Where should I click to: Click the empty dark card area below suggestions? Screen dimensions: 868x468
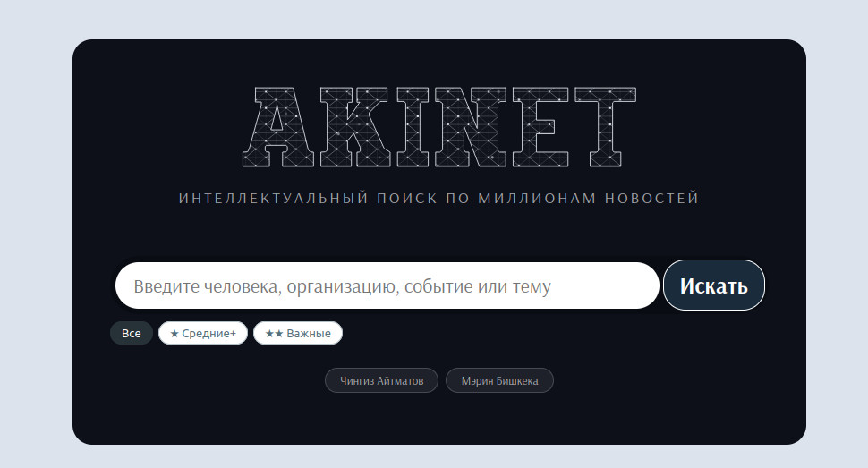click(438, 419)
